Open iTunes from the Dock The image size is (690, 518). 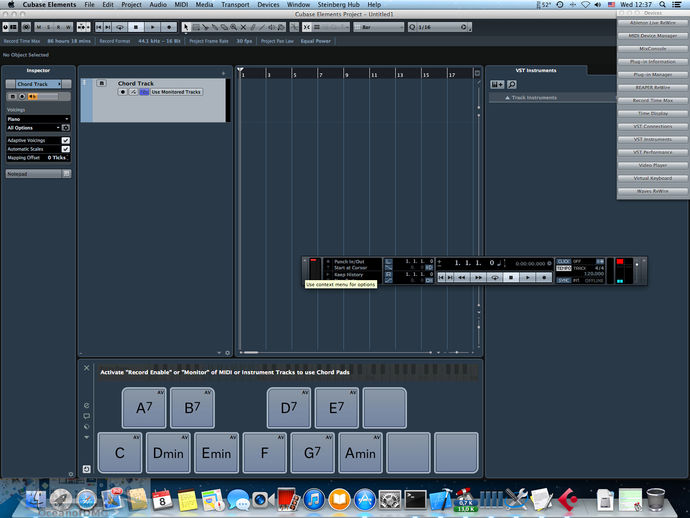pos(314,500)
